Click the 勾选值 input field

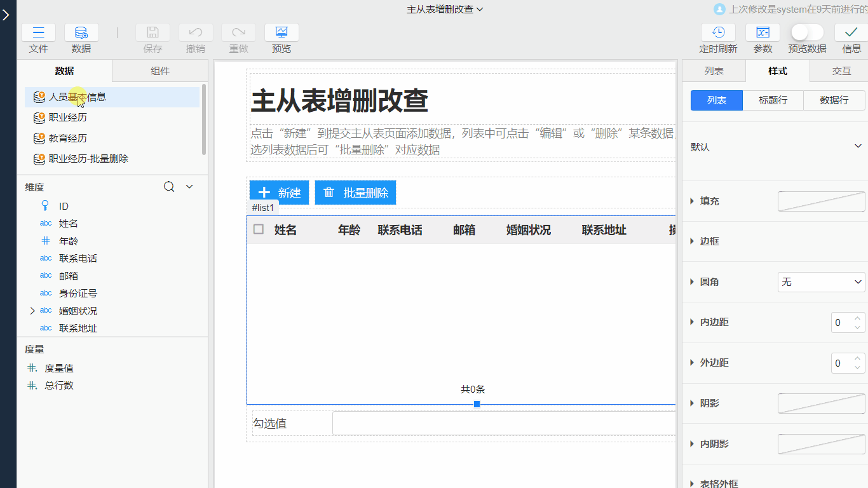[504, 423]
